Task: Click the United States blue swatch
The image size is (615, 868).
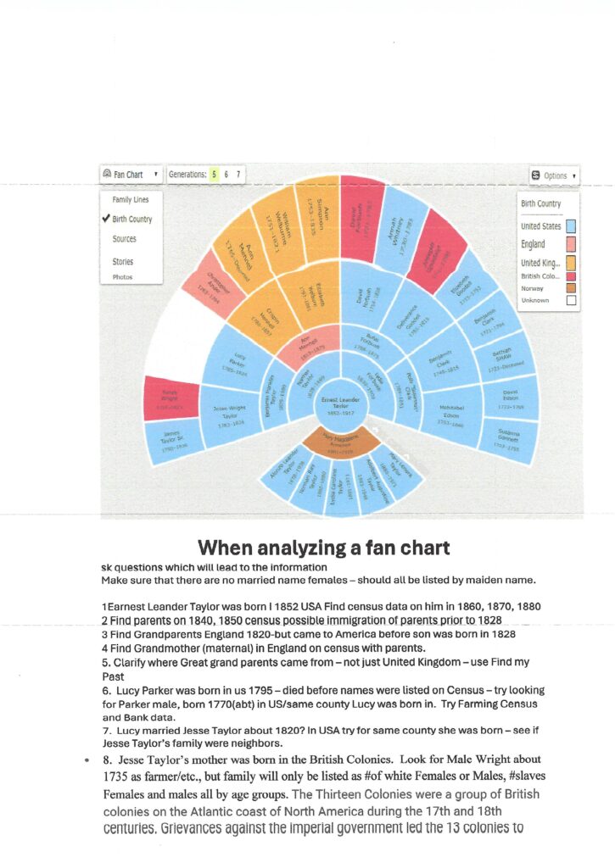Action: click(x=571, y=225)
